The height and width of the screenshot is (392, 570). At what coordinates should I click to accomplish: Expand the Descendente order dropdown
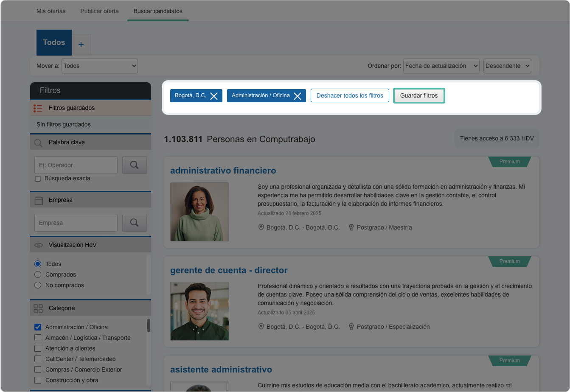[507, 66]
